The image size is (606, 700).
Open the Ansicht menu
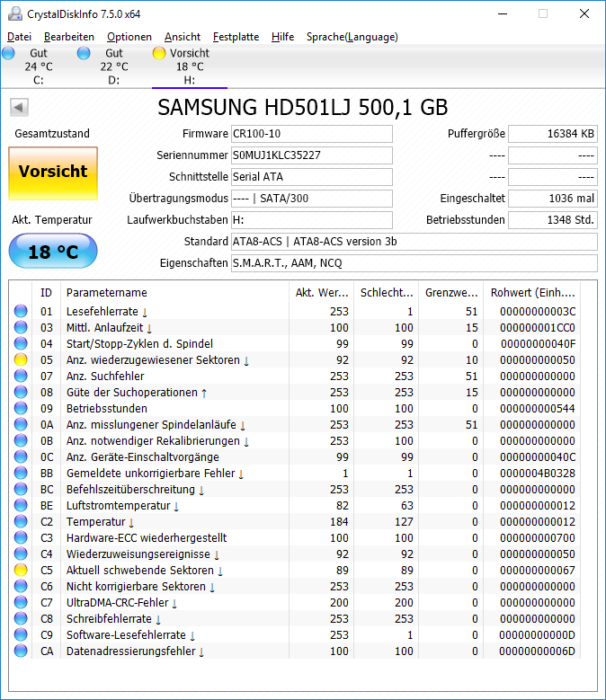(x=183, y=37)
